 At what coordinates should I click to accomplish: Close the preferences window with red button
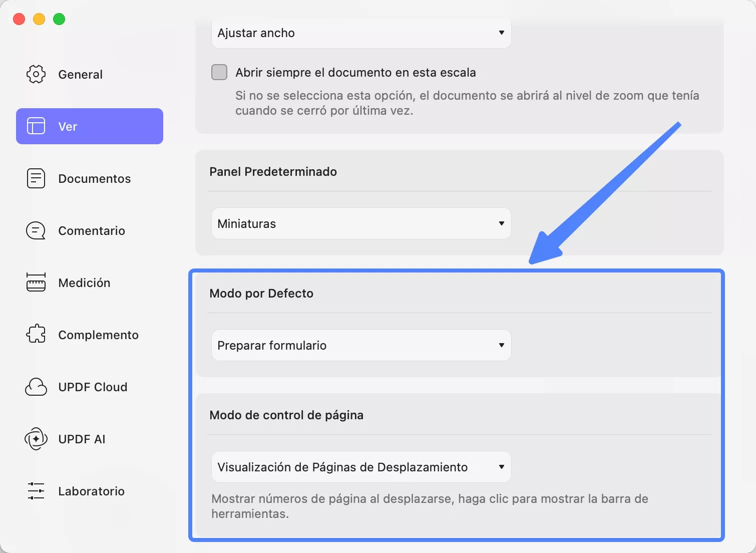point(19,19)
